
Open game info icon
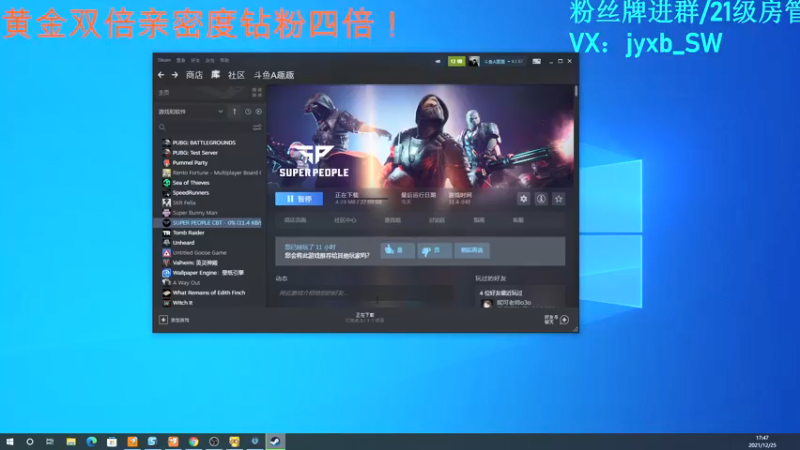(x=541, y=199)
